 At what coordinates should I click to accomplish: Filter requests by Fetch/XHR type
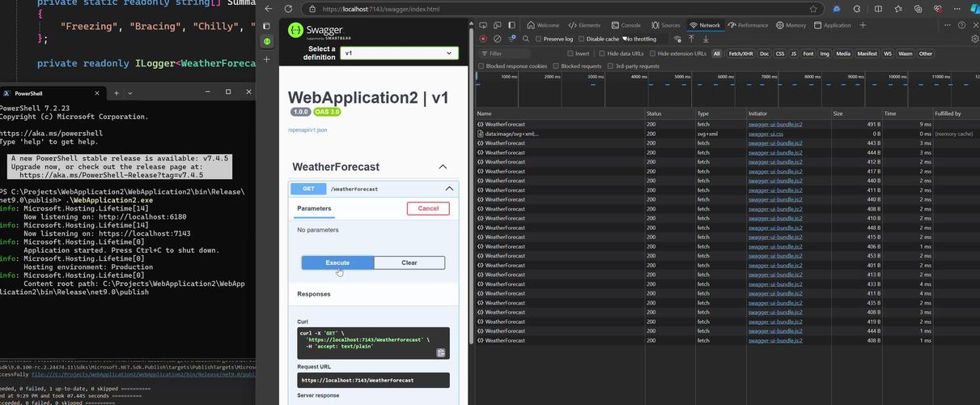pos(740,53)
